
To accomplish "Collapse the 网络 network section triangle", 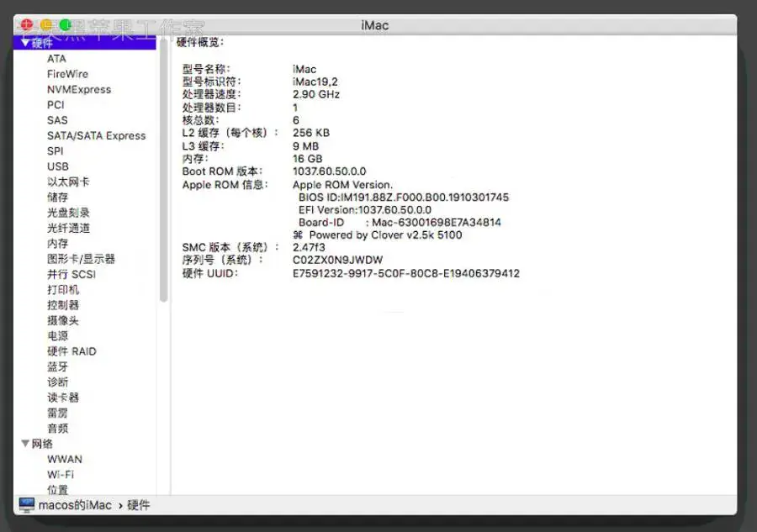I will (x=25, y=443).
